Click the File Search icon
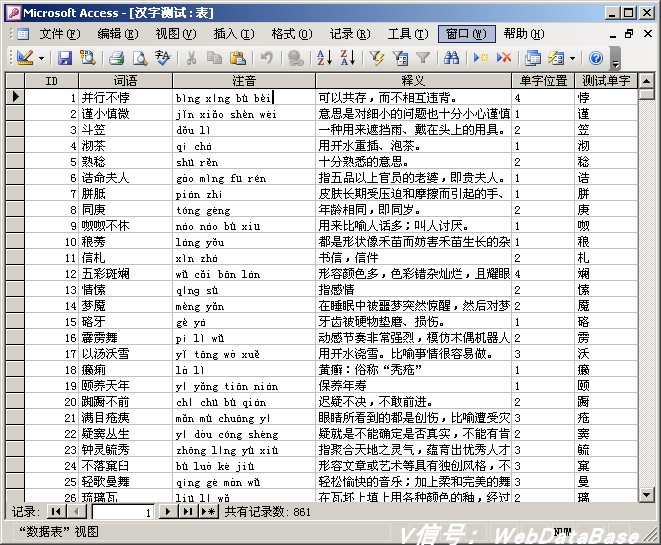The image size is (661, 545). pos(88,58)
